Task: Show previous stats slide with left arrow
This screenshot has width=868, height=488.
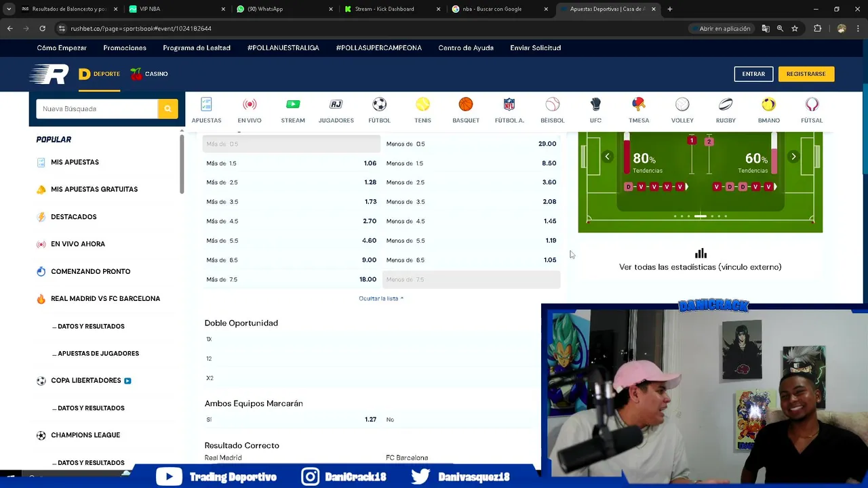Action: tap(608, 157)
